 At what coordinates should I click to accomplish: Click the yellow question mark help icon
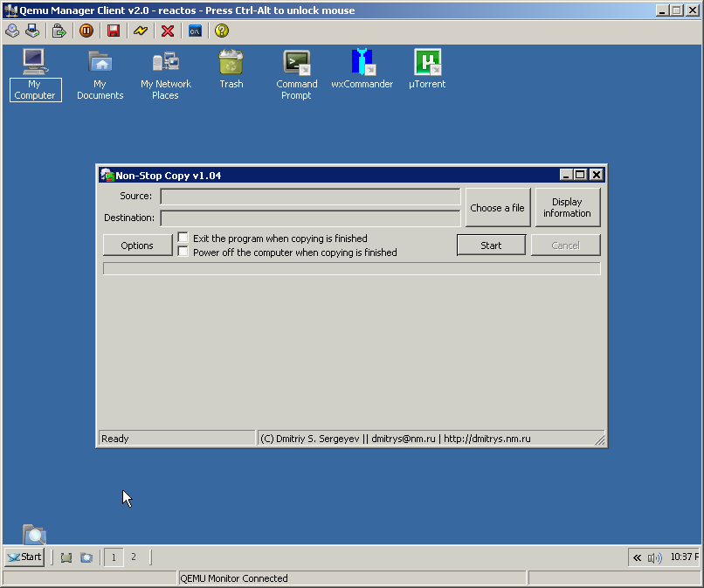pos(222,31)
